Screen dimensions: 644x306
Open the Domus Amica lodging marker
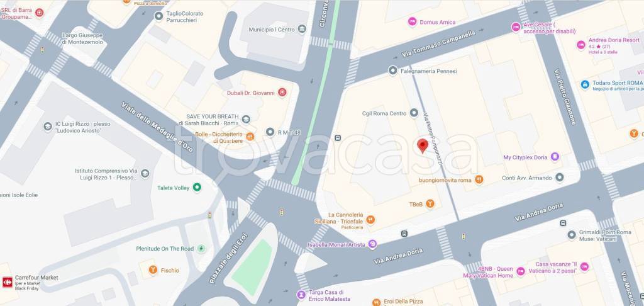(413, 22)
